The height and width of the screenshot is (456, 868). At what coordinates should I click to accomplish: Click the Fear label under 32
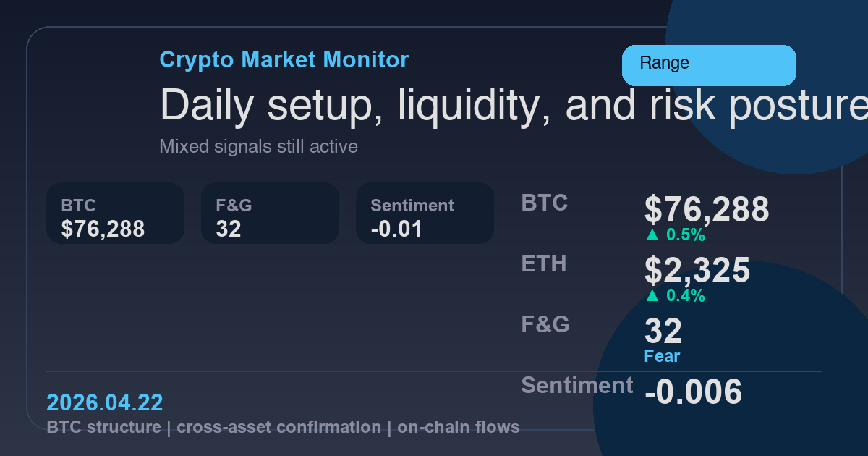pos(662,356)
